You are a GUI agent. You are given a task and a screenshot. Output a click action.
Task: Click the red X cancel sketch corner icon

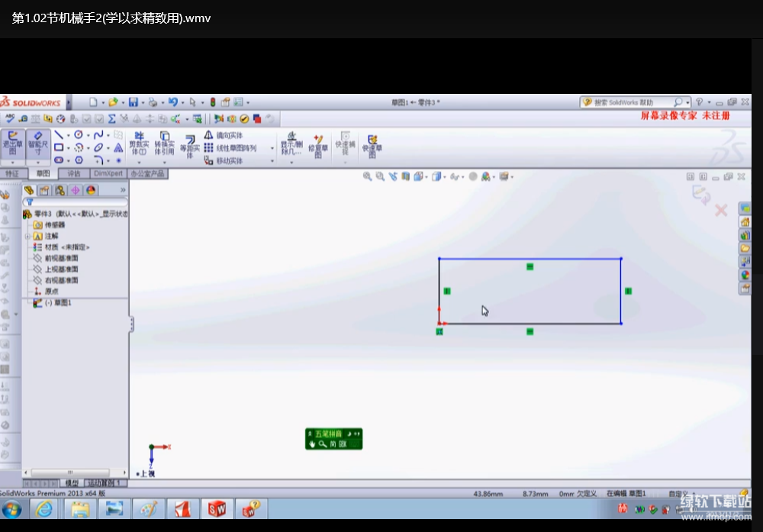pos(721,210)
